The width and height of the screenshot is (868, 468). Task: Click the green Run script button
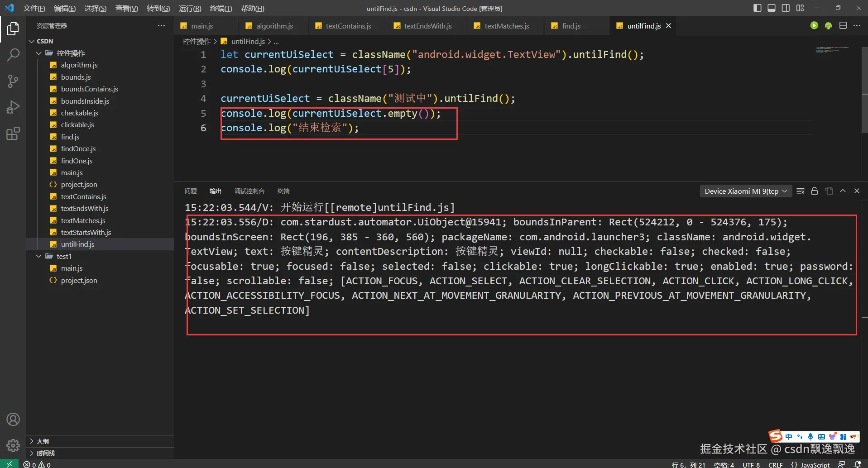click(814, 26)
